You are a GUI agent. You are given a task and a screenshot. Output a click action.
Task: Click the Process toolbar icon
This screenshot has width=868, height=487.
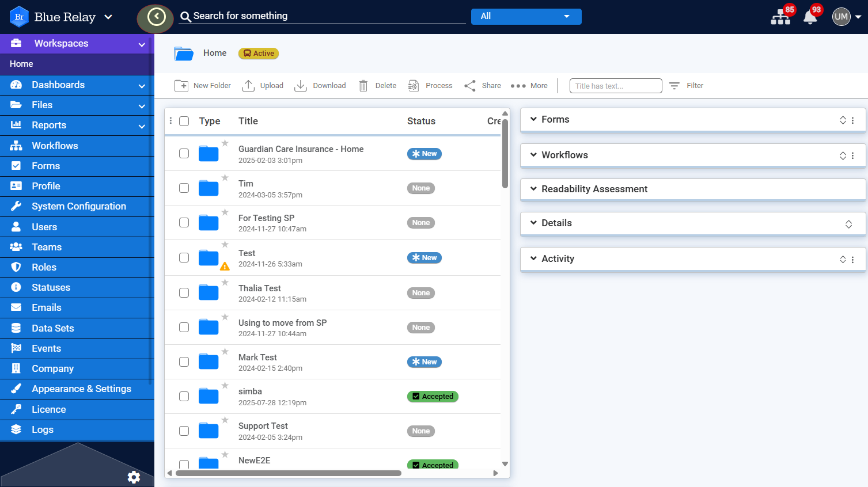(414, 86)
